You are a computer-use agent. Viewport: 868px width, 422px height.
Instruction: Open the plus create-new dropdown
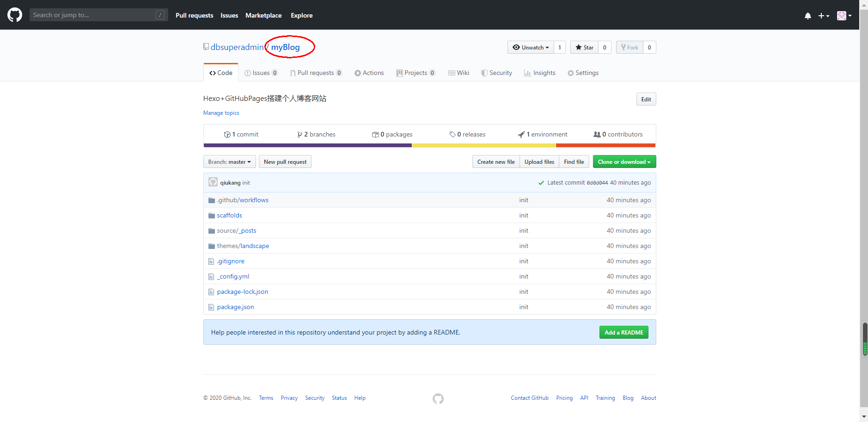(x=824, y=16)
